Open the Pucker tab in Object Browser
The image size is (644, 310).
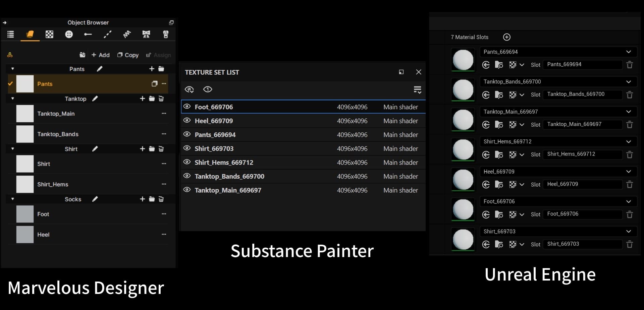pyautogui.click(x=127, y=34)
